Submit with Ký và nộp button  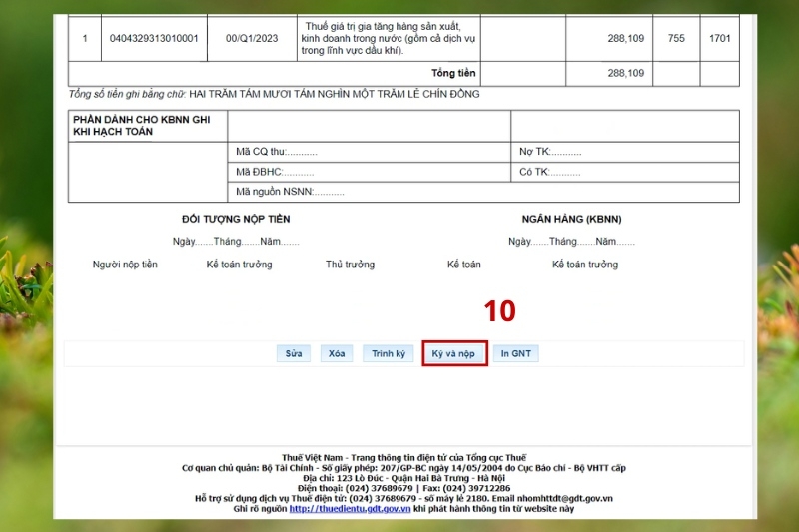click(453, 353)
